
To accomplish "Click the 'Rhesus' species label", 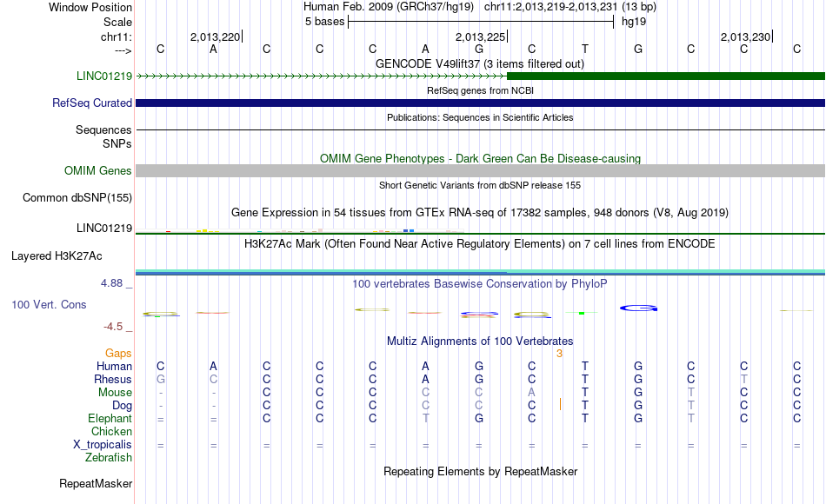I will click(113, 379).
